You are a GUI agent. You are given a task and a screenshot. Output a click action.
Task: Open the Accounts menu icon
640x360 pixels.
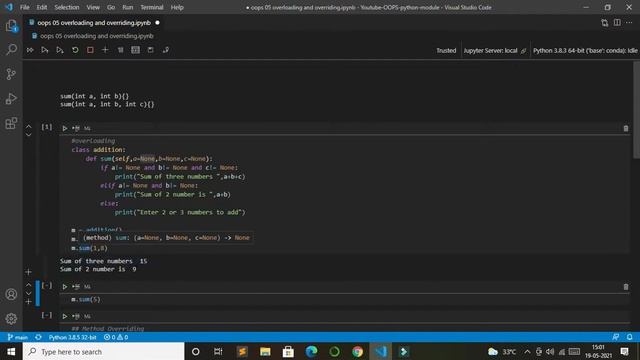coord(11,294)
